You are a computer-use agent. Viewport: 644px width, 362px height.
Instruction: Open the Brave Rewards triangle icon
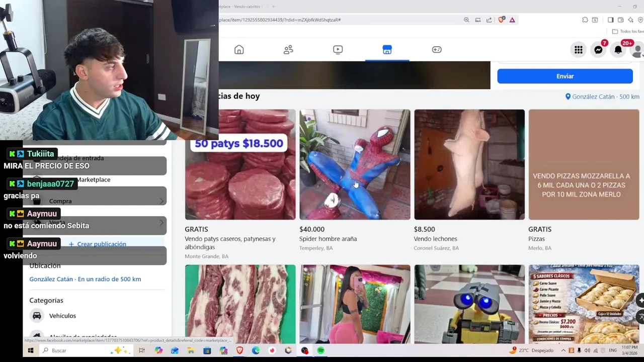pyautogui.click(x=512, y=20)
